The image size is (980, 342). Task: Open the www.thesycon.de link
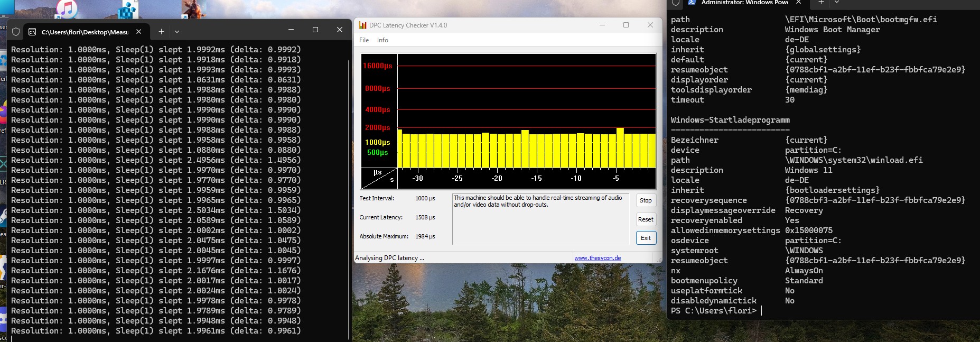click(598, 258)
